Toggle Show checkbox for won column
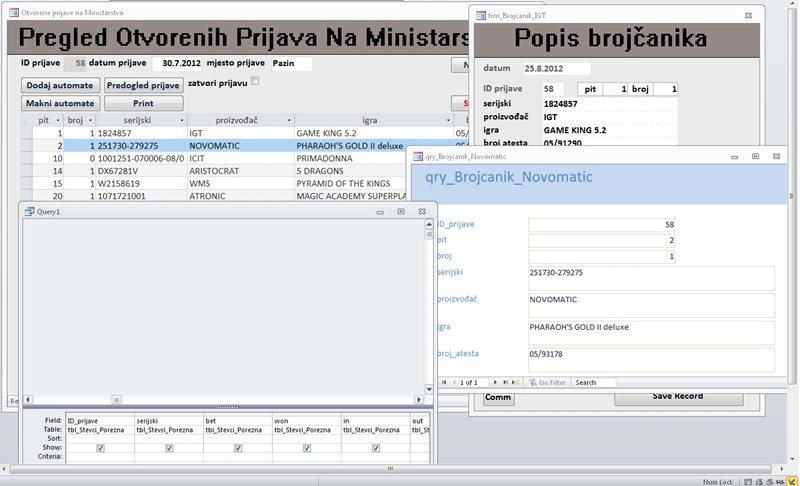This screenshot has height=486, width=800. (x=307, y=448)
